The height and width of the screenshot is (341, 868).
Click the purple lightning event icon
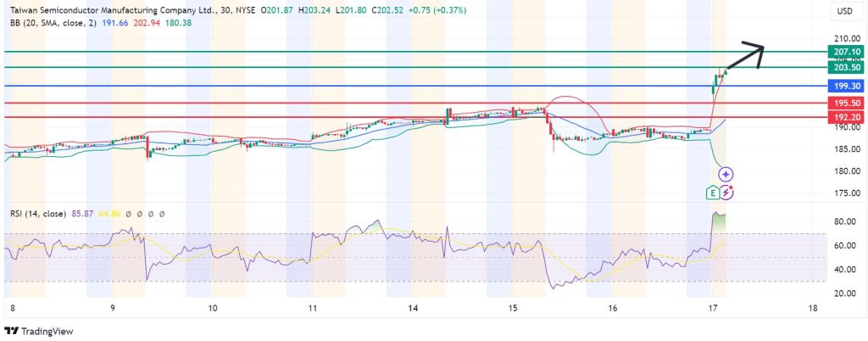(726, 193)
